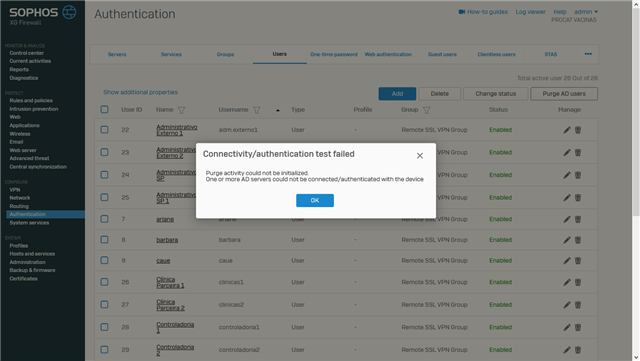Filter by Group column funnel icon
The height and width of the screenshot is (361, 640).
pyautogui.click(x=426, y=110)
